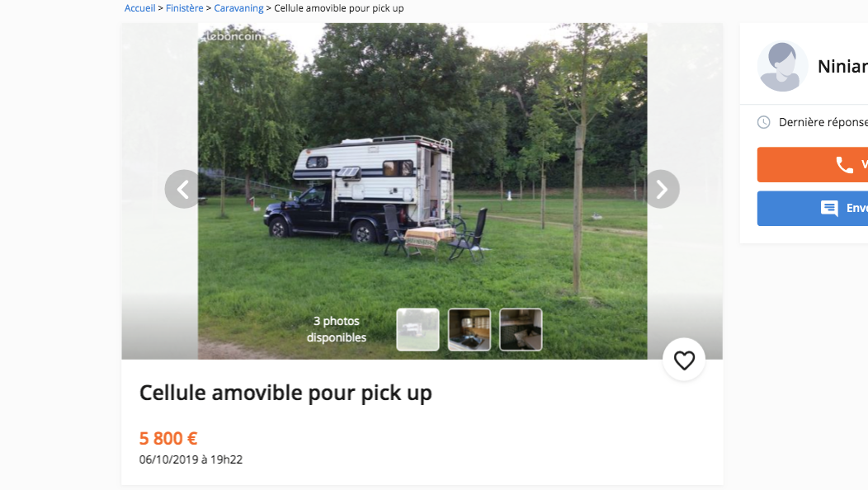Click the leboncoin watermark on photo
The image size is (868, 490).
pos(234,36)
